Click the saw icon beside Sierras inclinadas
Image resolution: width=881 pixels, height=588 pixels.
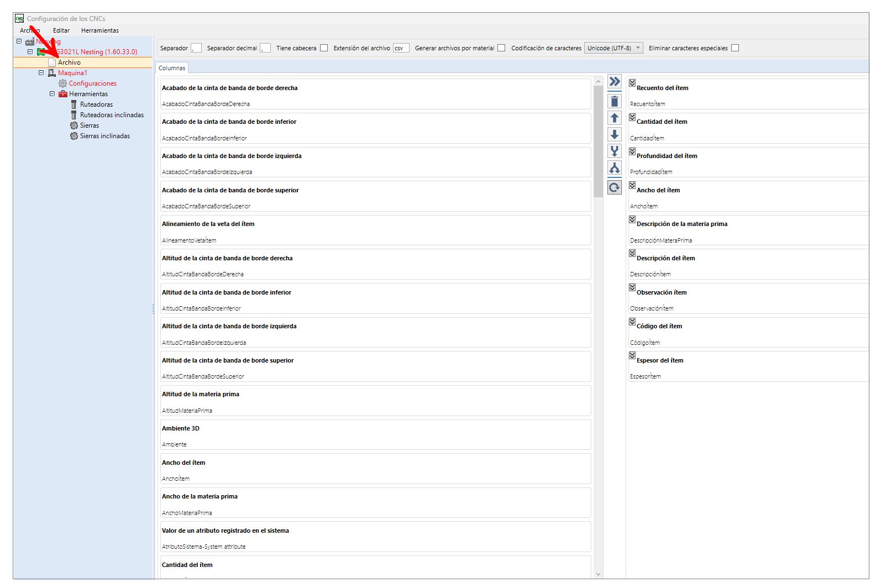[x=74, y=136]
